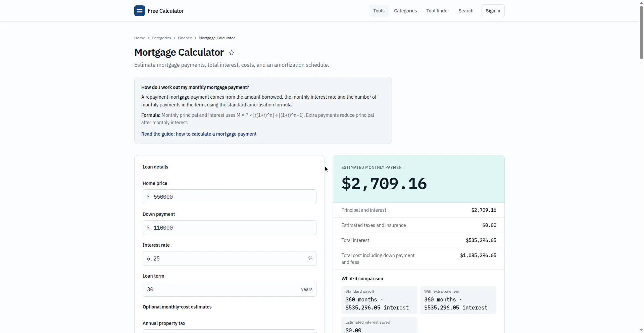The height and width of the screenshot is (333, 644).
Task: Click the Standard payoff comparison card
Action: pyautogui.click(x=379, y=300)
